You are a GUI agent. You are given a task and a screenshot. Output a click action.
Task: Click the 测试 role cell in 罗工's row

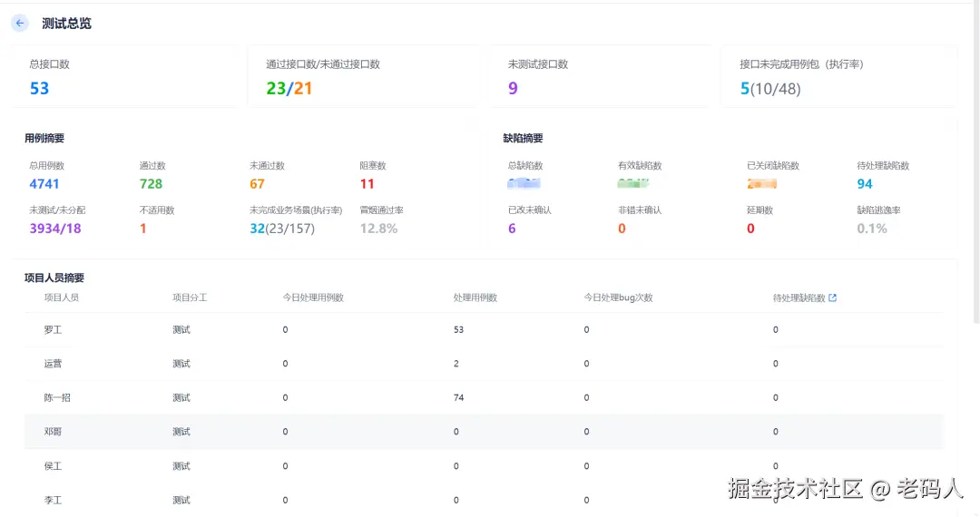coord(181,329)
